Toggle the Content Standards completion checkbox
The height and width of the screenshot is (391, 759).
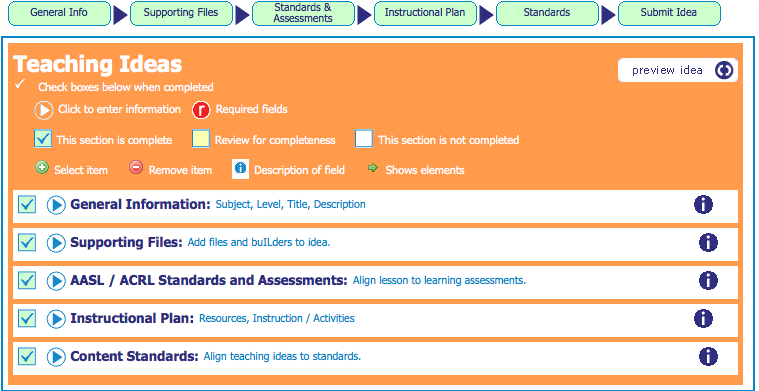pos(27,357)
